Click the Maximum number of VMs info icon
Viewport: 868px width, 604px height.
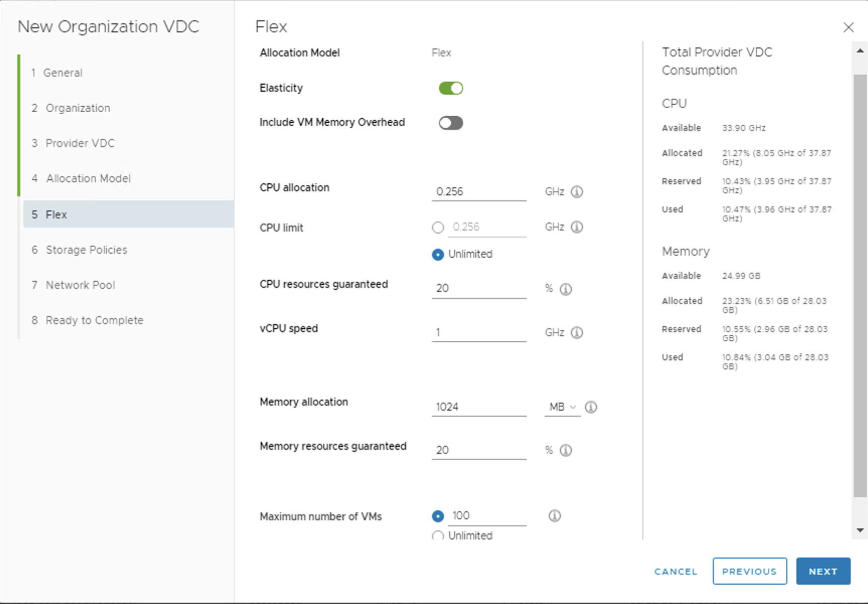[x=554, y=516]
